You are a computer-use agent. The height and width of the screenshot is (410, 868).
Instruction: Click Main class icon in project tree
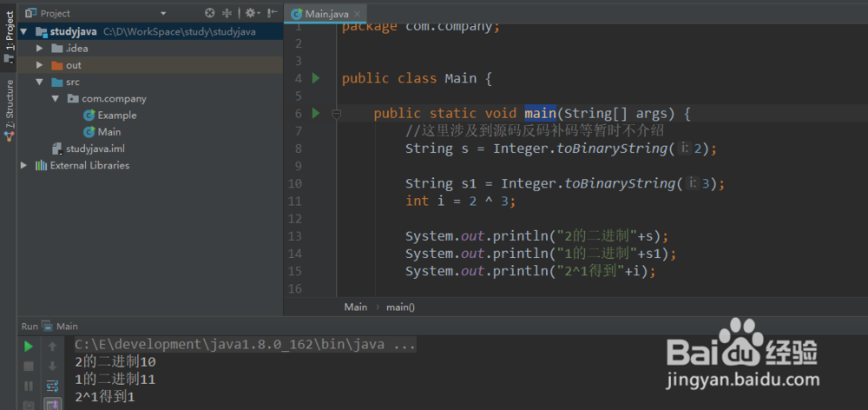coord(89,132)
